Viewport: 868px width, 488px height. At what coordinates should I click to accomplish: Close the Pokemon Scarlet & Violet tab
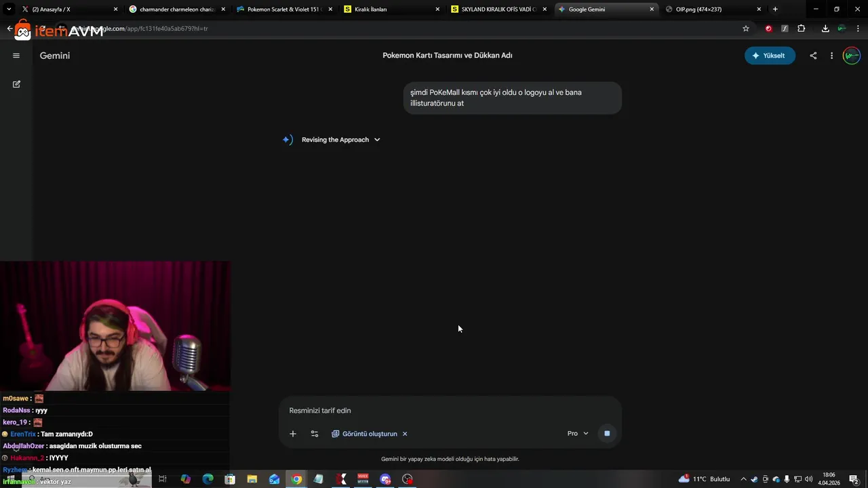[x=330, y=9]
